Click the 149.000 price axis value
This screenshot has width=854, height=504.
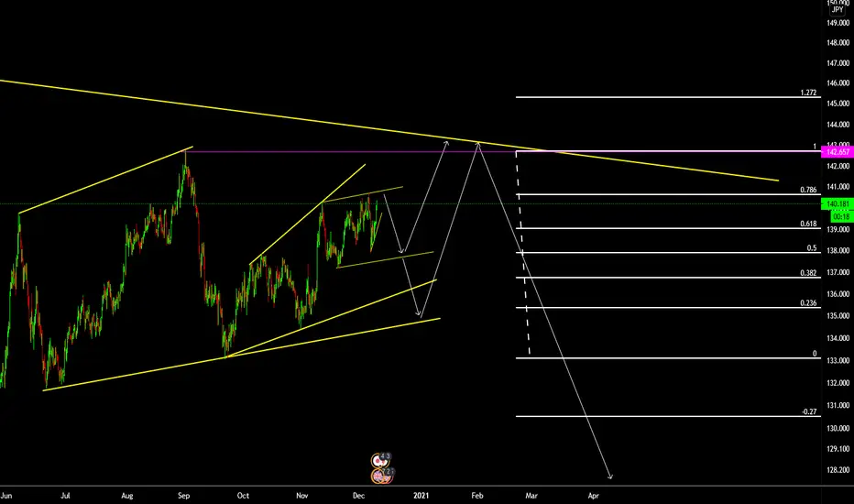tap(838, 23)
